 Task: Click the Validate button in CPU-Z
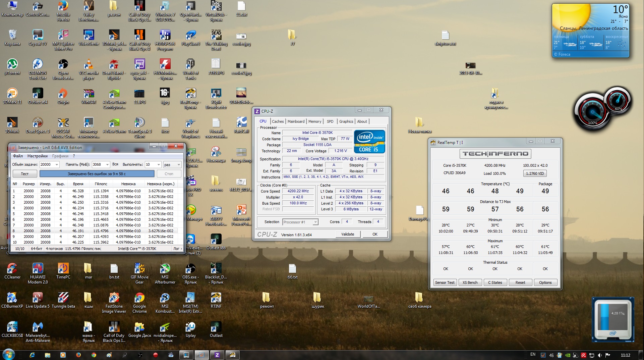(x=348, y=234)
